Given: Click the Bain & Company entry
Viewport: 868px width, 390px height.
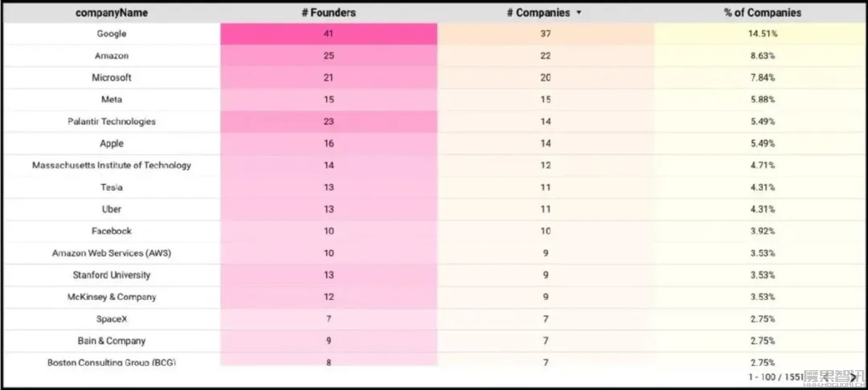Looking at the screenshot, I should (x=112, y=340).
